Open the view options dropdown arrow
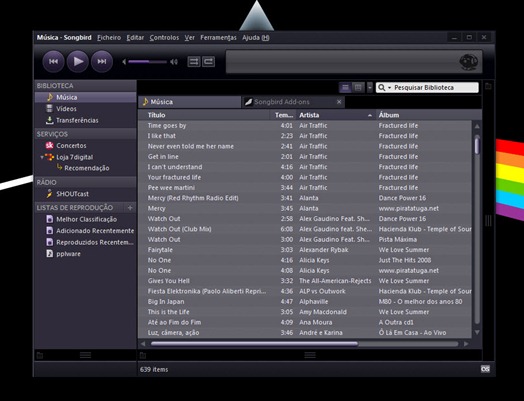 pyautogui.click(x=370, y=88)
